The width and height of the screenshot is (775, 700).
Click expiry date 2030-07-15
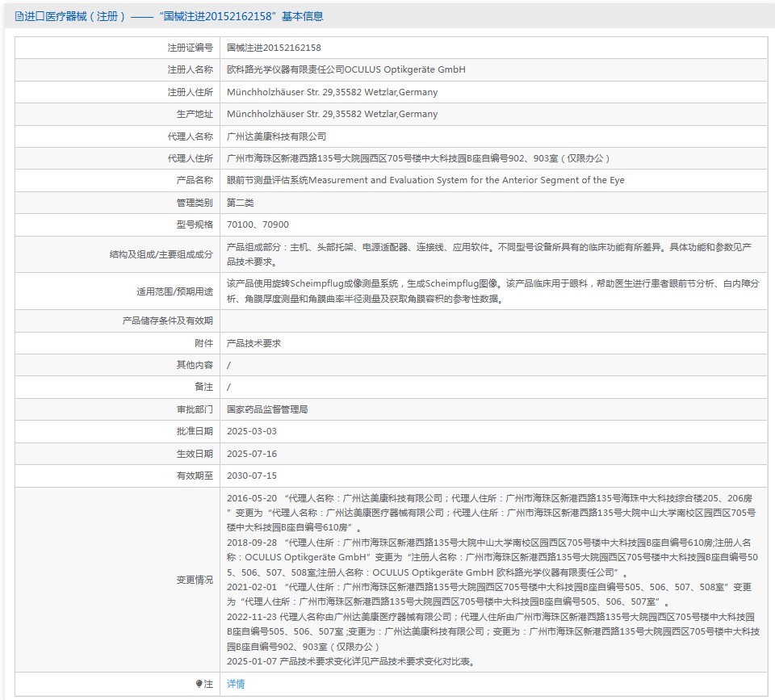click(x=251, y=476)
